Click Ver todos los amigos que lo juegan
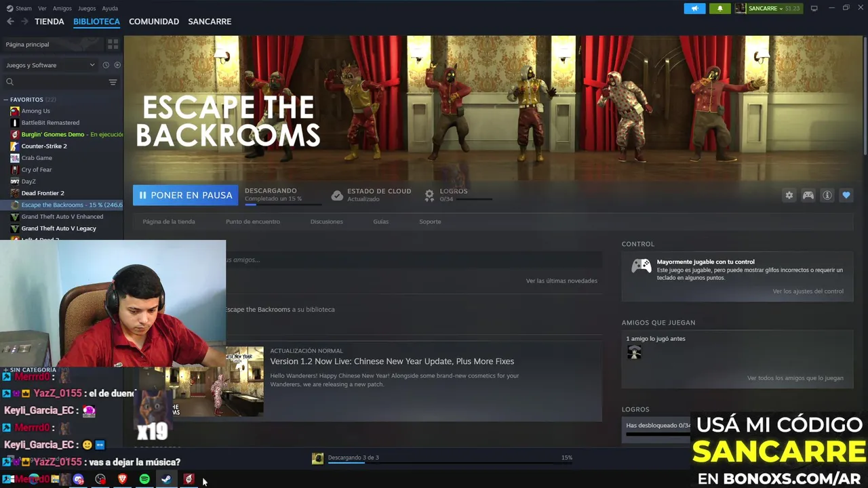 [x=795, y=378]
